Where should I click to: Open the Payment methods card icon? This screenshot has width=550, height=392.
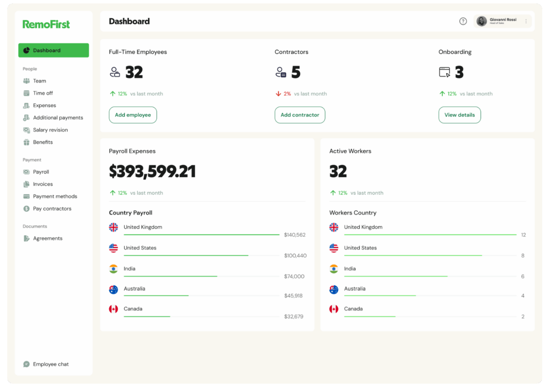26,196
